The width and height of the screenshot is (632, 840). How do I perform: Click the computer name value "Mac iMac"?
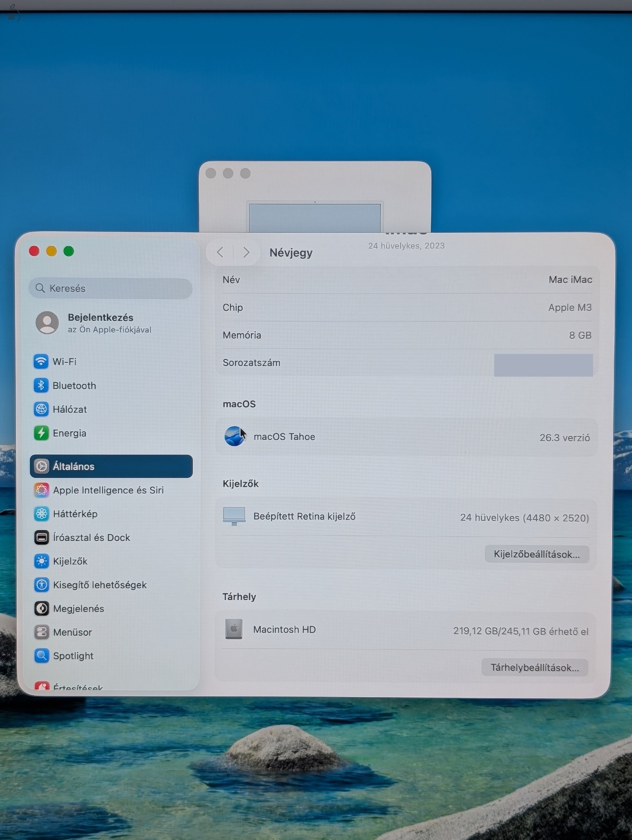[570, 279]
